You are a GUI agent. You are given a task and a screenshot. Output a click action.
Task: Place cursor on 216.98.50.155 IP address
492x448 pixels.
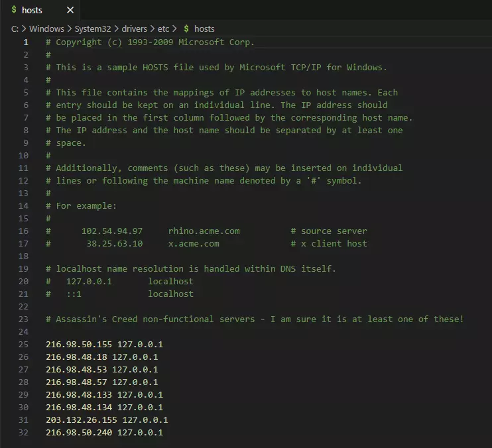[78, 345]
